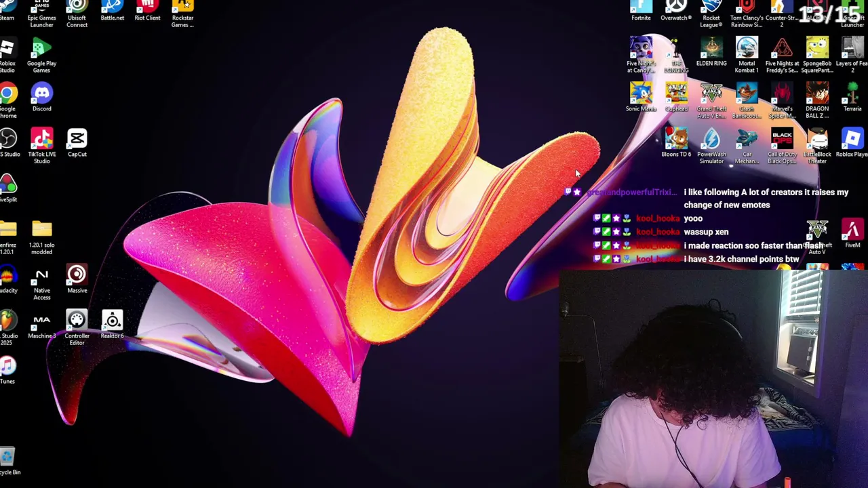Open the Mortal Kombat 1 shortcut

[747, 56]
